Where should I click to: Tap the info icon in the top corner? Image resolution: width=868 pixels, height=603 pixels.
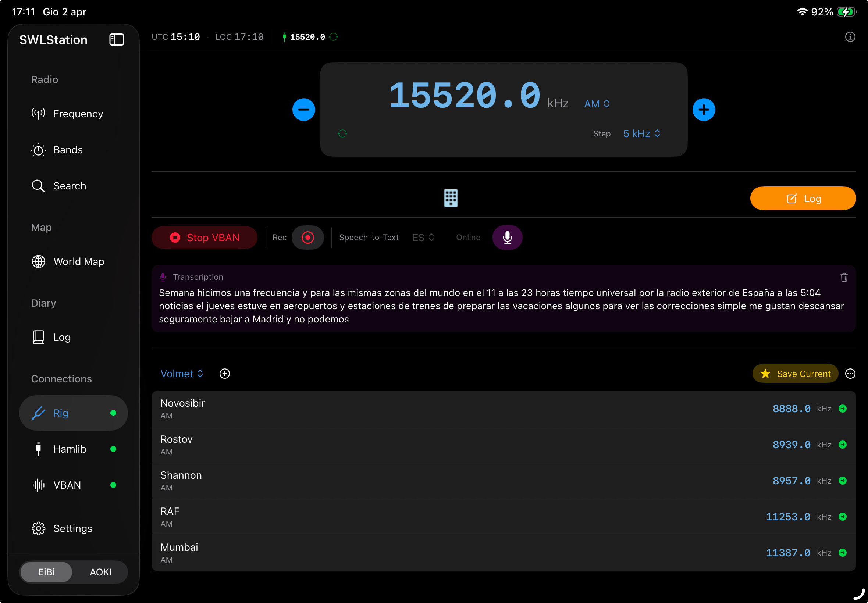point(850,37)
